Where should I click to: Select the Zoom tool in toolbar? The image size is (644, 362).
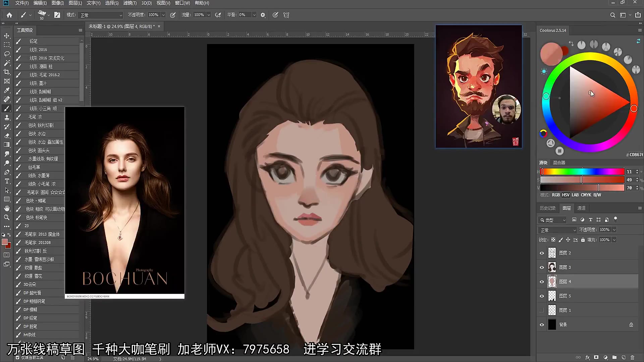[x=7, y=217]
